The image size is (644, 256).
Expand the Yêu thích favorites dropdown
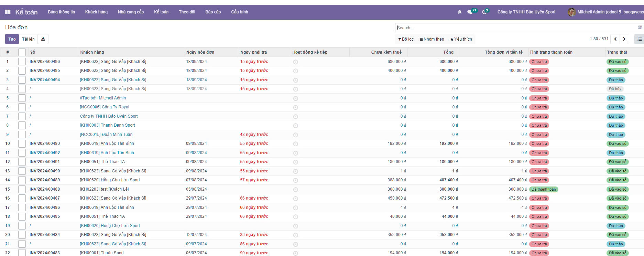[461, 39]
